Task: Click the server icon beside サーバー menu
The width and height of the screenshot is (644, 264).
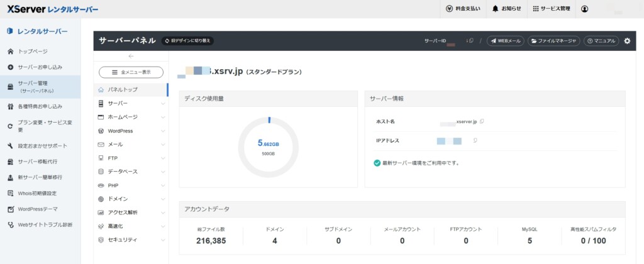Action: (101, 104)
